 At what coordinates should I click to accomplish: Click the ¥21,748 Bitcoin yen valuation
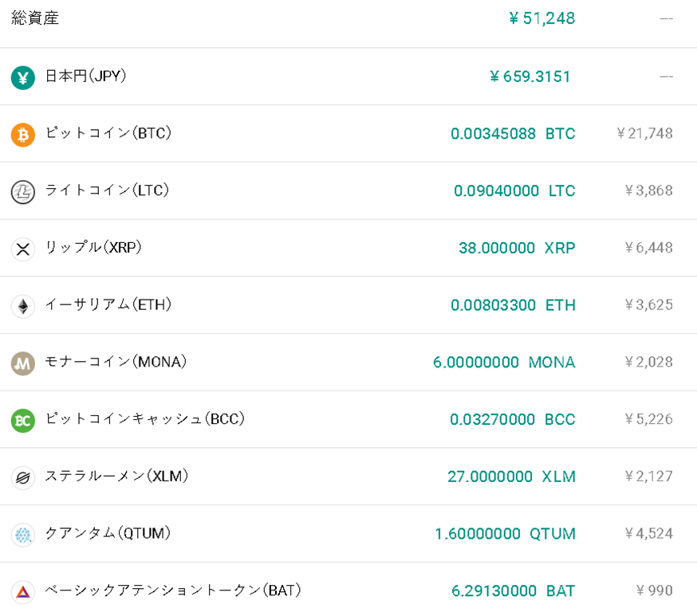pyautogui.click(x=644, y=134)
